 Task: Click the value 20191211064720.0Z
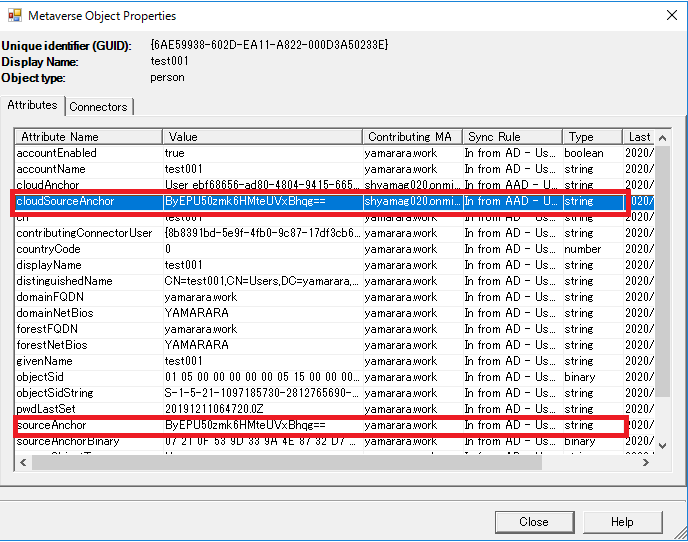pyautogui.click(x=214, y=409)
